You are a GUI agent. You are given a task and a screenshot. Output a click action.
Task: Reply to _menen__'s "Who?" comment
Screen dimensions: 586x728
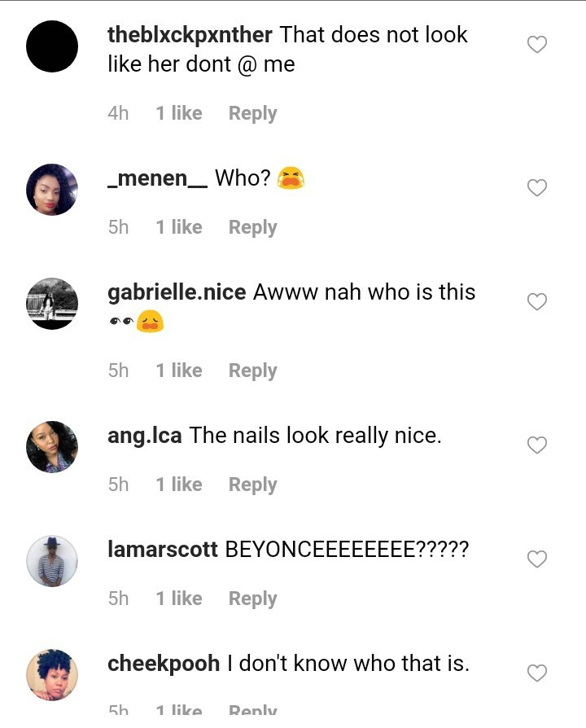(252, 227)
